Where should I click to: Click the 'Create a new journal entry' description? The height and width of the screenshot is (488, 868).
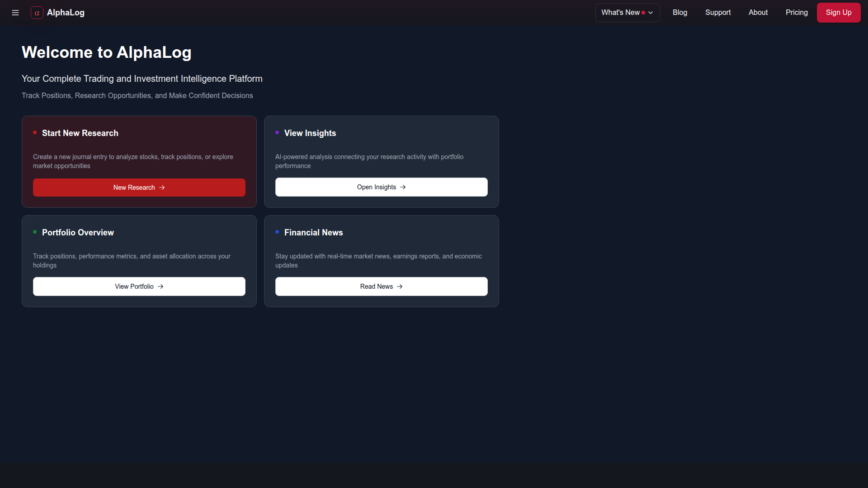(x=133, y=161)
